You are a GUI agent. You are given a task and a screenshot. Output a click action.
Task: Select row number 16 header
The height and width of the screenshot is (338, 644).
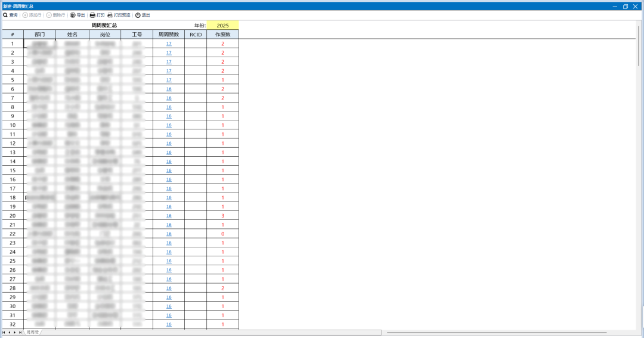click(13, 179)
